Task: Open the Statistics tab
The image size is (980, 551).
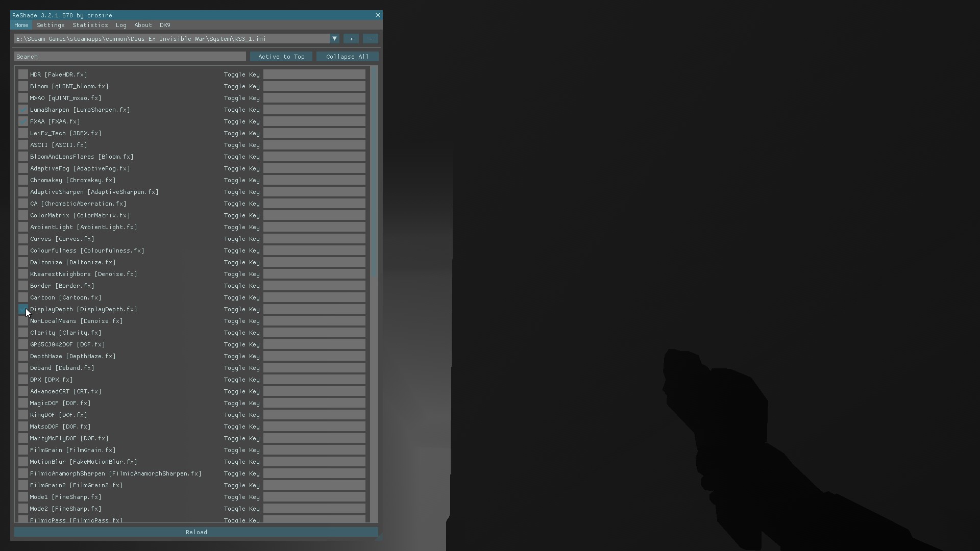Action: point(90,25)
